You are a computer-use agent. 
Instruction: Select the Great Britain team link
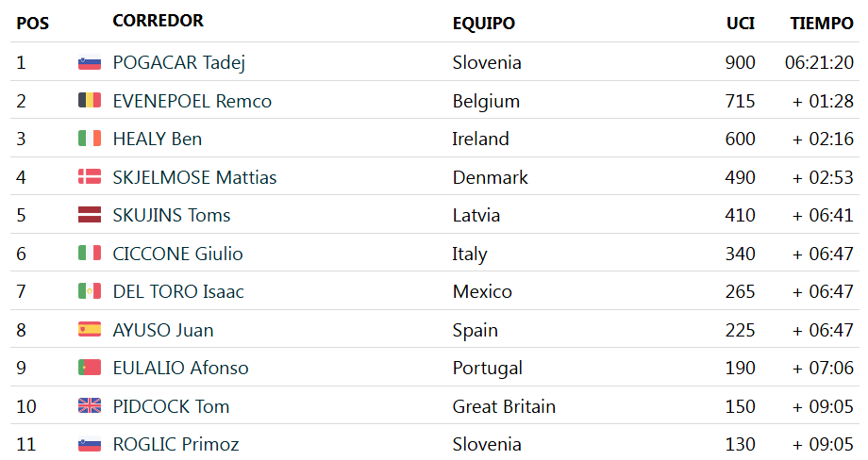(x=504, y=406)
